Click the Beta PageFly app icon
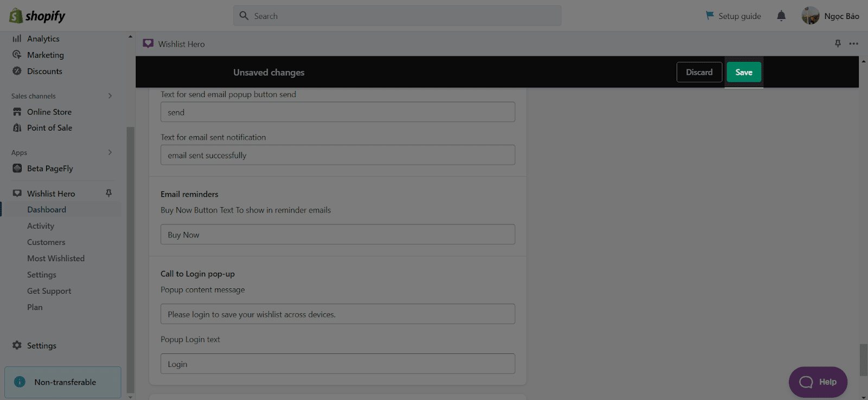This screenshot has width=868, height=400. [17, 169]
